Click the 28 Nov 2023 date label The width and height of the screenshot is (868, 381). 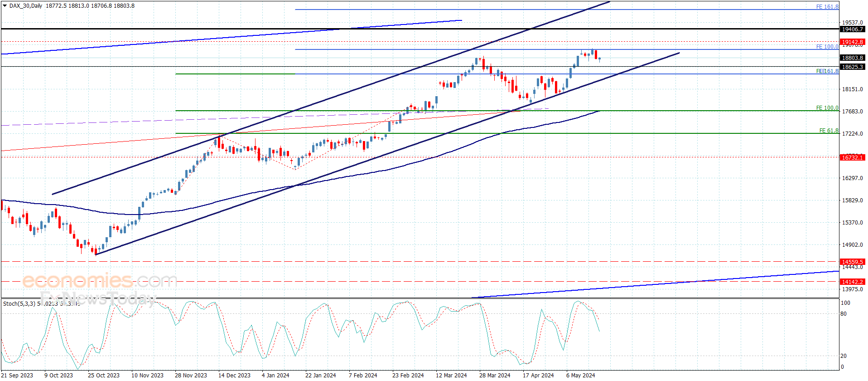coord(191,375)
